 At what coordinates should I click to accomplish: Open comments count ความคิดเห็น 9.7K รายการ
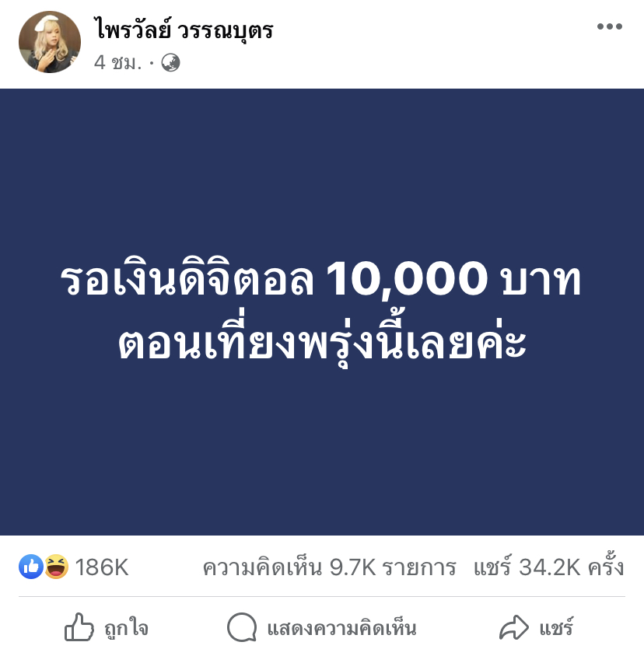[x=329, y=567]
